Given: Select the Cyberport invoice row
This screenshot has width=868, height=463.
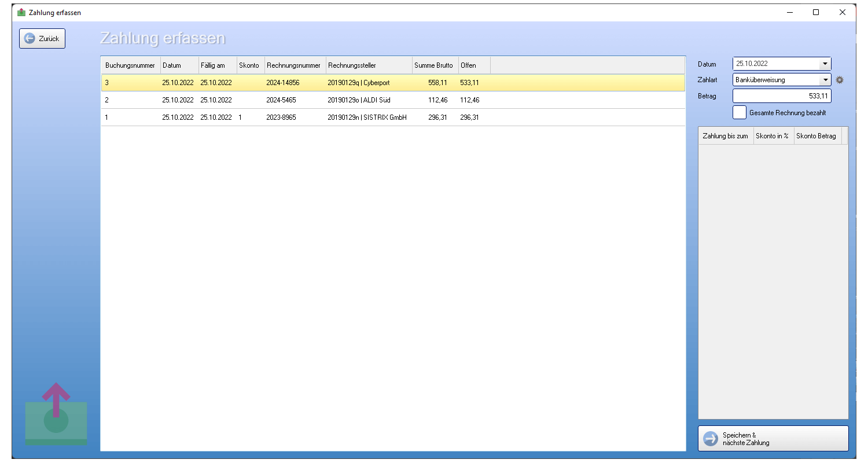Looking at the screenshot, I should pyautogui.click(x=393, y=83).
